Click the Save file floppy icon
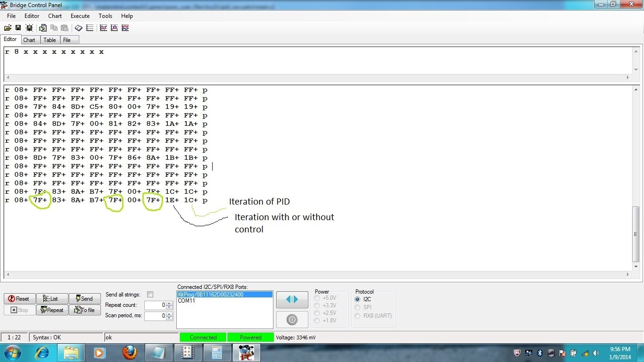The height and width of the screenshot is (362, 644). [18, 28]
